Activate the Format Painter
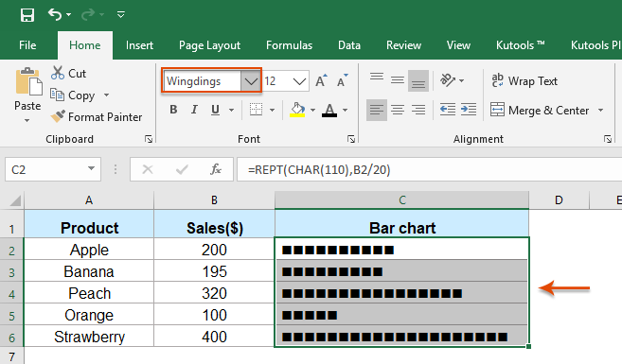Image resolution: width=622 pixels, height=364 pixels. [x=96, y=117]
